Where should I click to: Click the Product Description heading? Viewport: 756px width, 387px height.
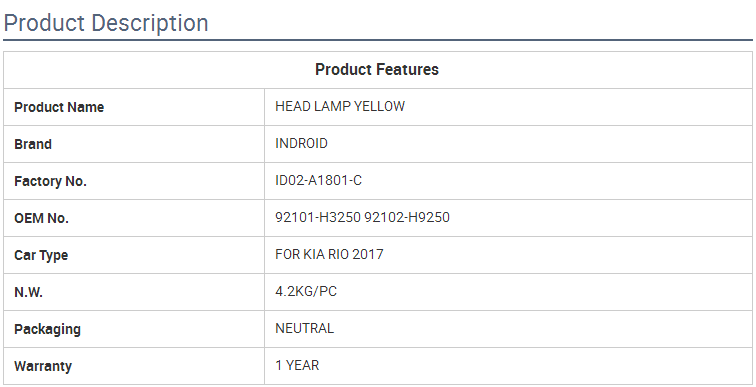point(106,23)
